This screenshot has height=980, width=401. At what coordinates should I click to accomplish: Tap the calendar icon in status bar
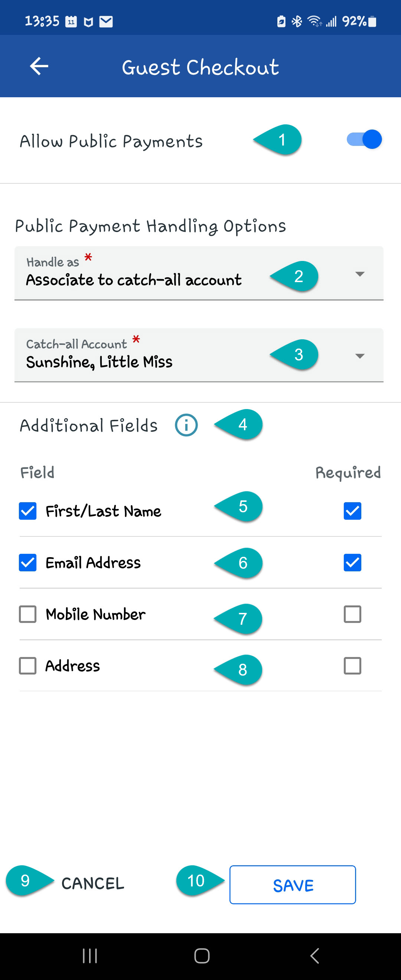coord(71,22)
